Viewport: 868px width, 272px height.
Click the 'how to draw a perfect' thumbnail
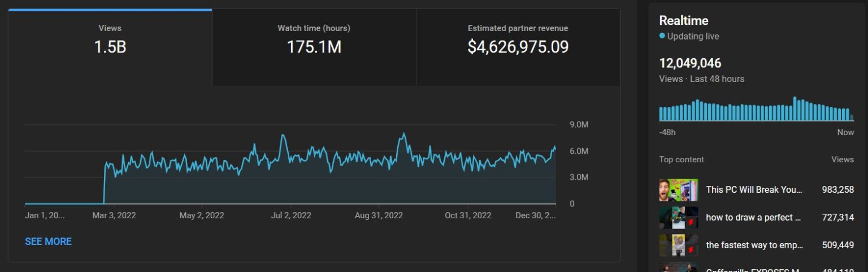pos(679,218)
